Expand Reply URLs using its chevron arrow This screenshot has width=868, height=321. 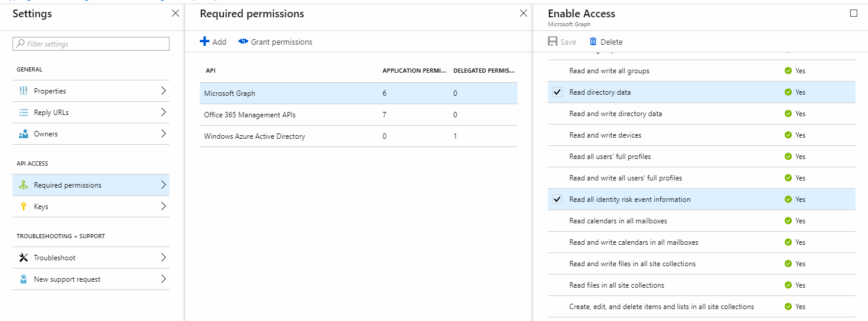(x=164, y=113)
